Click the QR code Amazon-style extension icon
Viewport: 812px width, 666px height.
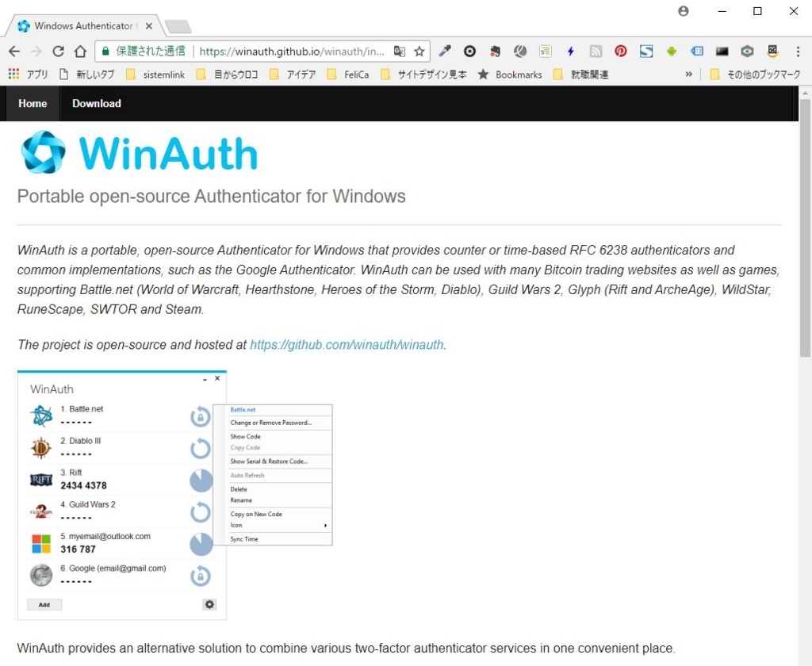pyautogui.click(x=772, y=51)
